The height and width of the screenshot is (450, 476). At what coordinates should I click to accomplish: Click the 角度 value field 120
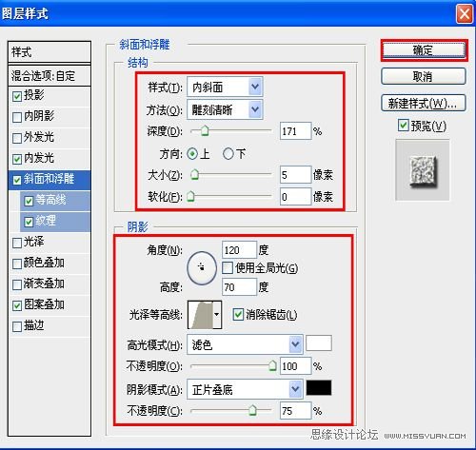click(239, 250)
